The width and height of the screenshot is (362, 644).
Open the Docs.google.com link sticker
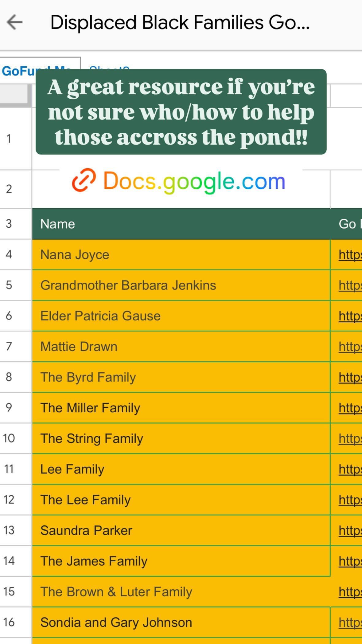click(x=194, y=181)
